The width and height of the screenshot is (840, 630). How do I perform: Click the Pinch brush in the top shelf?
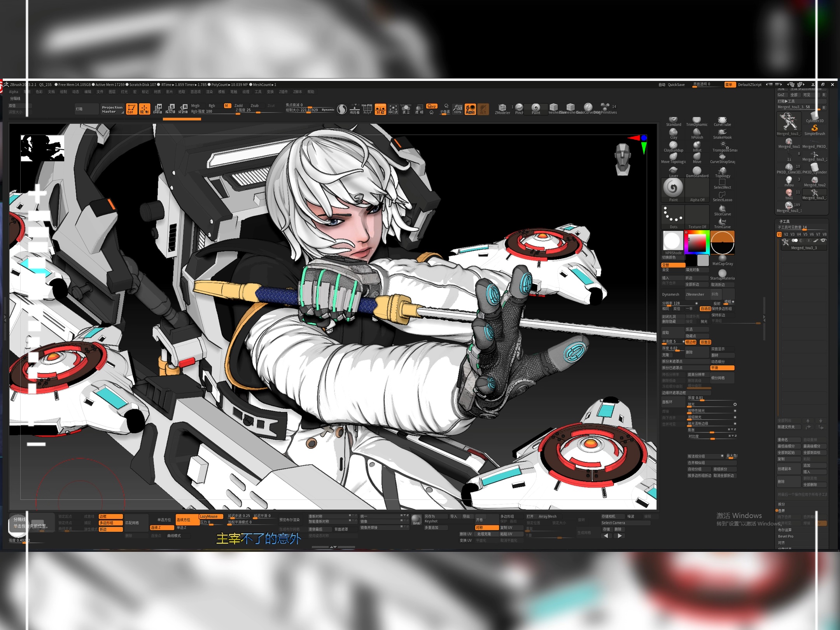tap(519, 109)
